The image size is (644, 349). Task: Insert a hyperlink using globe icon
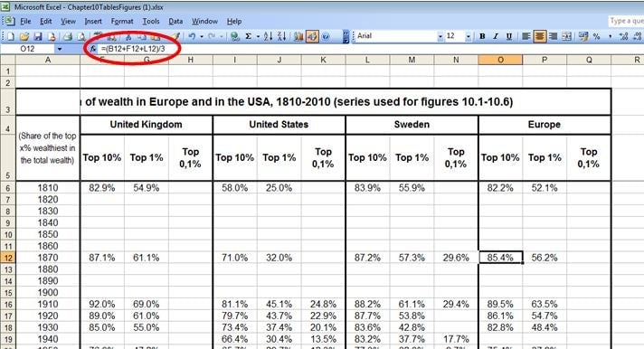235,36
